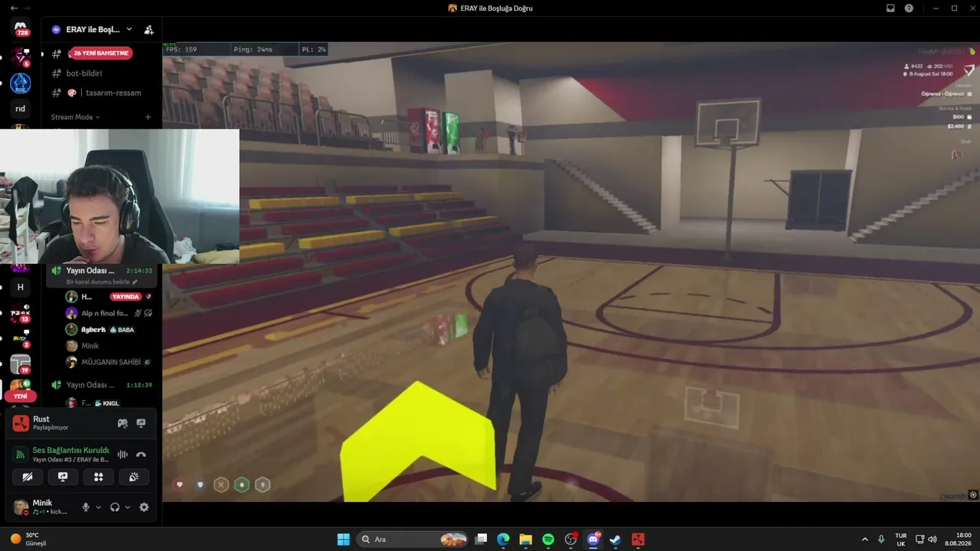Open Spotify from taskbar
980x551 pixels.
548,540
